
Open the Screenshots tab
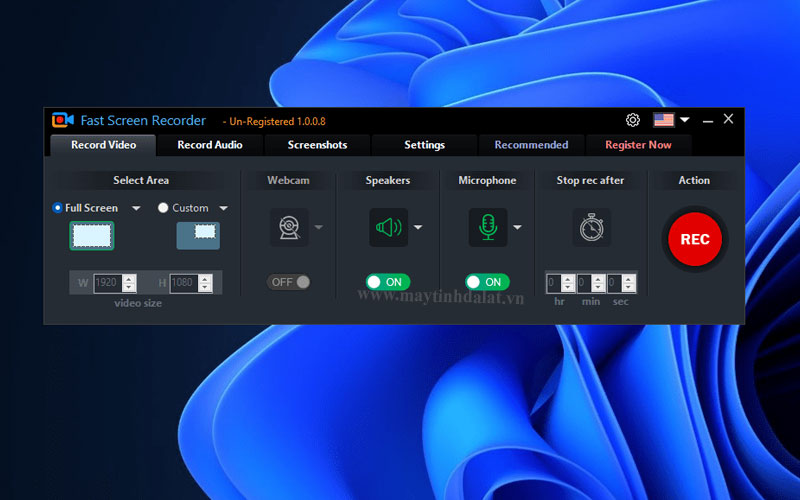317,145
